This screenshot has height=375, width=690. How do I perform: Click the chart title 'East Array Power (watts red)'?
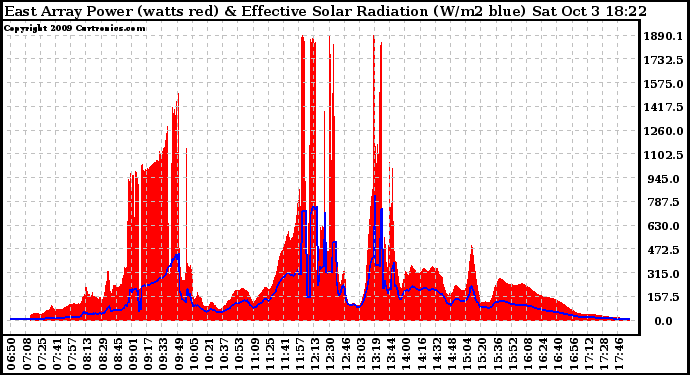point(111,11)
